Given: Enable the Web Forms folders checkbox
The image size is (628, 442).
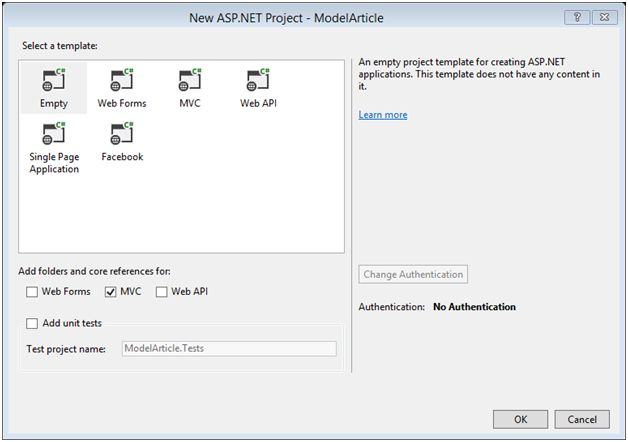Looking at the screenshot, I should point(32,292).
